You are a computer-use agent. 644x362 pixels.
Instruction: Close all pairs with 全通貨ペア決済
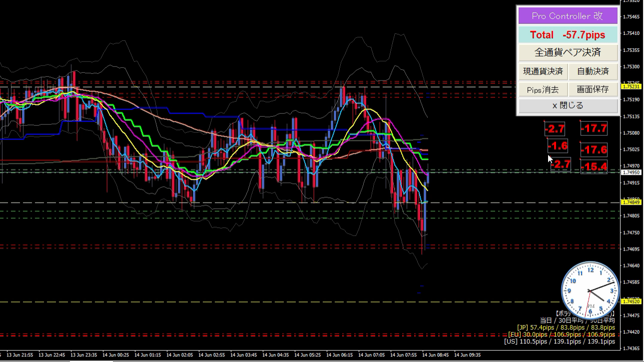[568, 52]
